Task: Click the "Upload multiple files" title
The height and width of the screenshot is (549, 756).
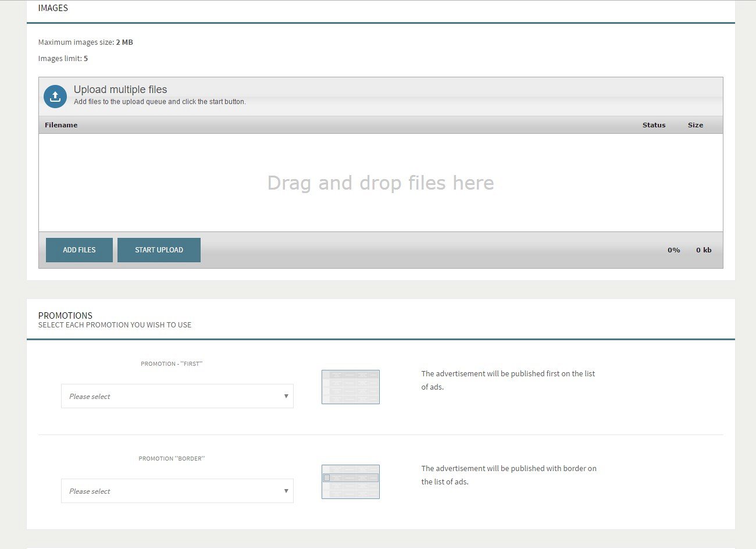Action: pos(120,90)
